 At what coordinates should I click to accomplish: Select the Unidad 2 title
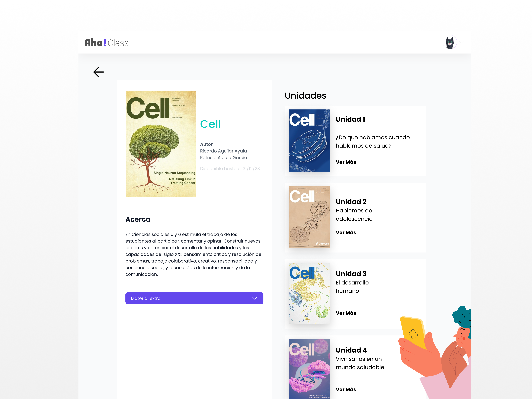351,201
